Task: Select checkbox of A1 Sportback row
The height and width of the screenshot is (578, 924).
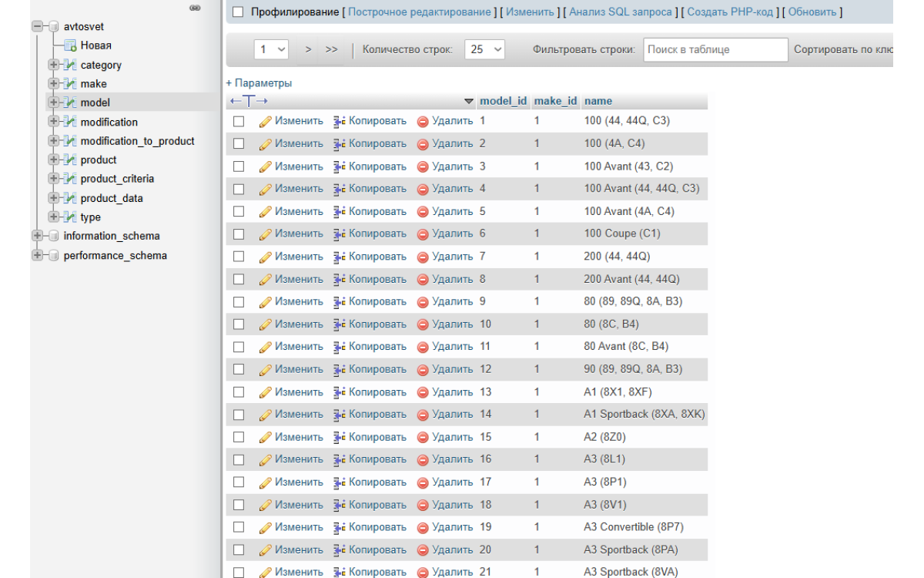Action: point(239,415)
